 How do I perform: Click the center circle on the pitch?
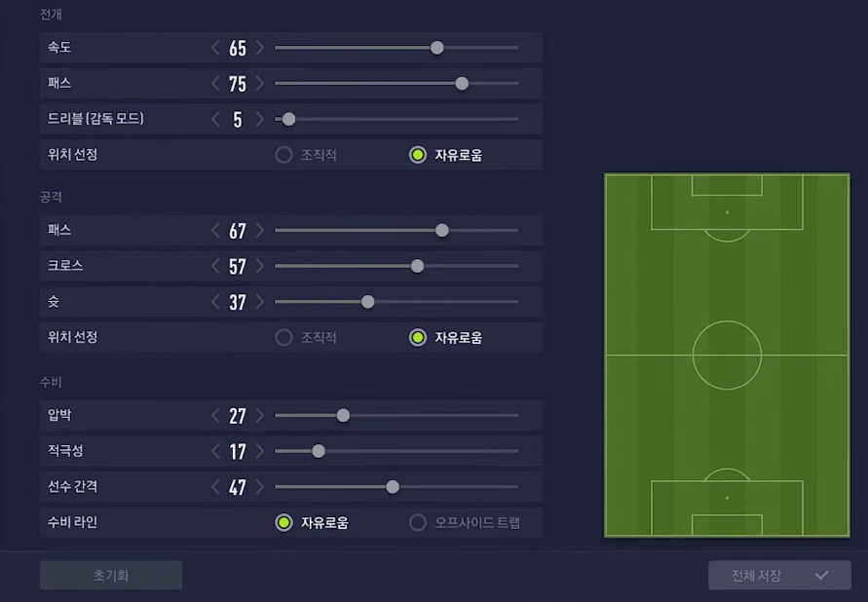727,356
